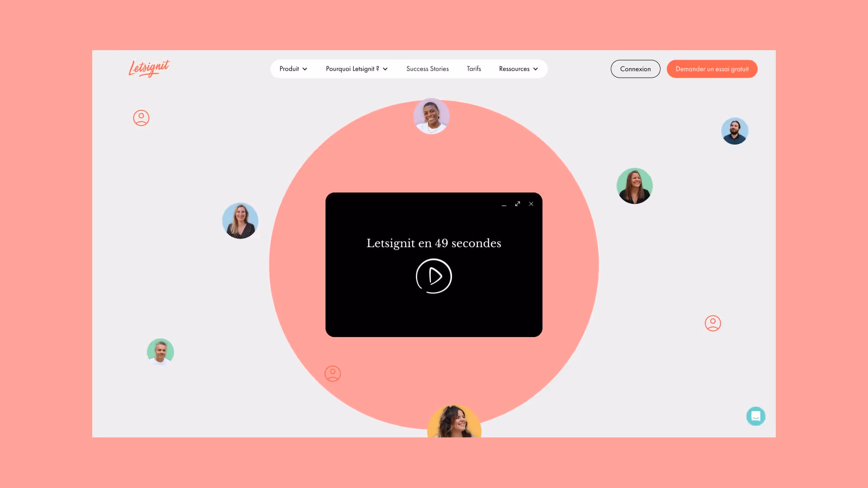Open the Pourquoi Letsignit ? dropdown

pyautogui.click(x=356, y=69)
